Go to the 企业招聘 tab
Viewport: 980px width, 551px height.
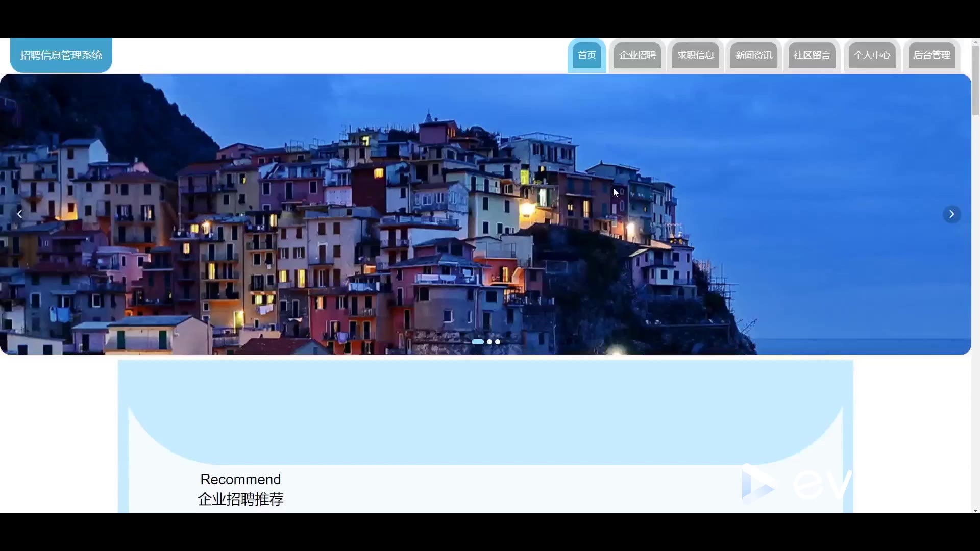click(x=637, y=55)
